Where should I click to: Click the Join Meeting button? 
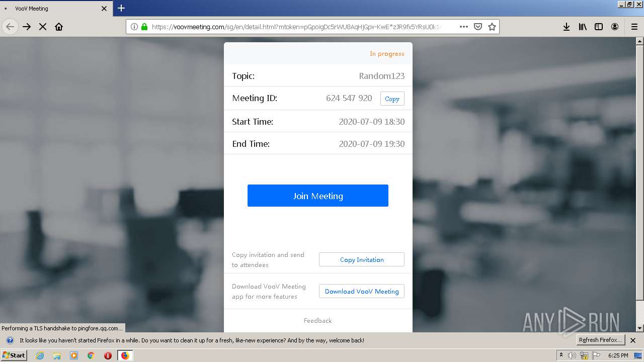point(318,196)
